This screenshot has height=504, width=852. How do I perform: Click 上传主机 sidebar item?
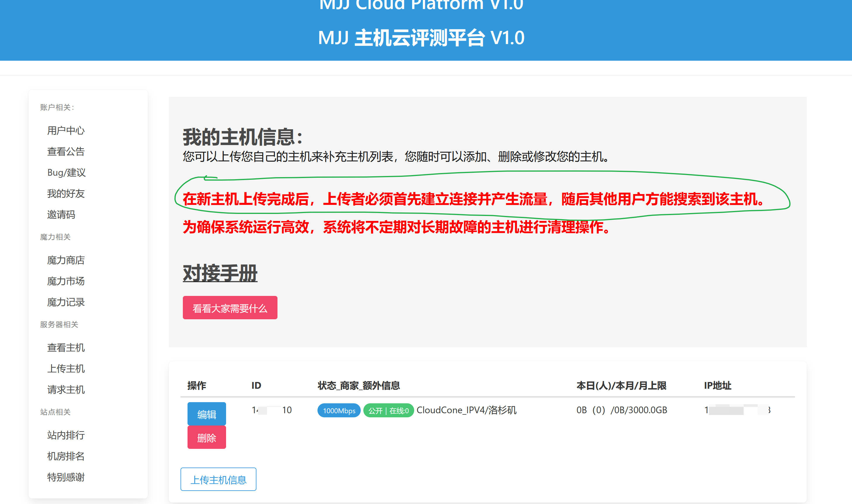coord(66,369)
